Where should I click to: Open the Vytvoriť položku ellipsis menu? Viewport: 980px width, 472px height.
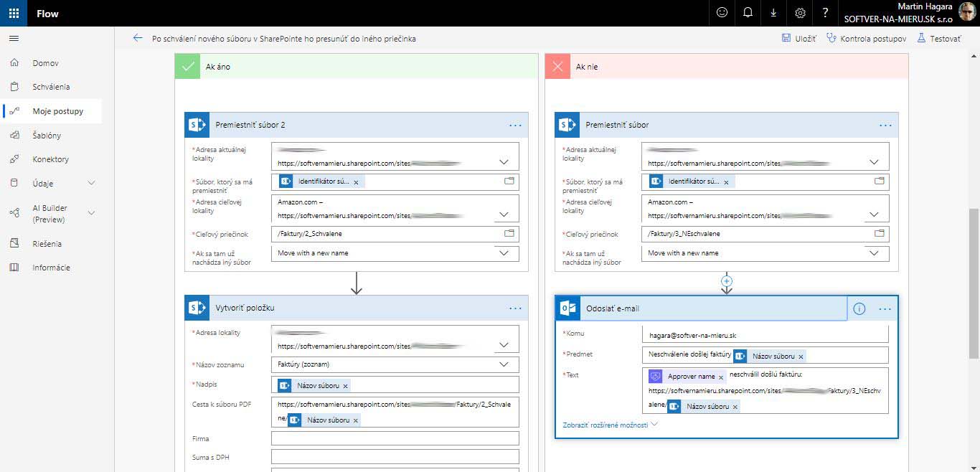[x=515, y=308]
